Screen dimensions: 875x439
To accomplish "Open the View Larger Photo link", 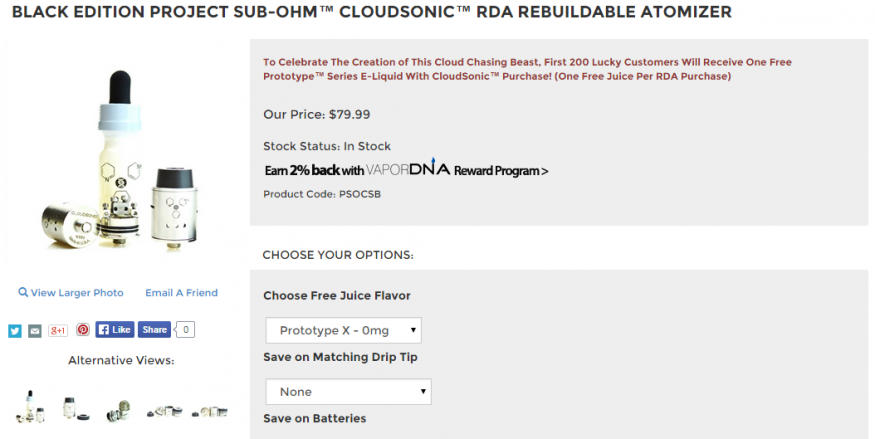I will [x=77, y=293].
